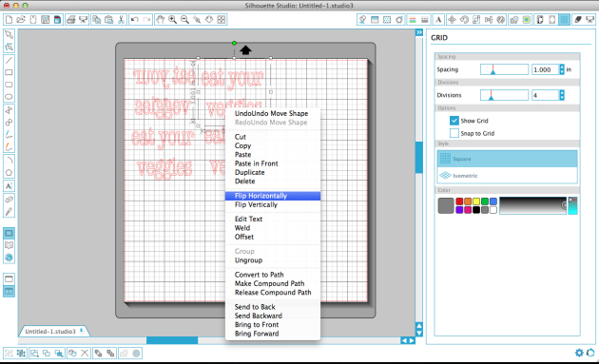Viewport: 599px width, 364px height.
Task: Click the Zoom In magnifier icon
Action: point(173,19)
